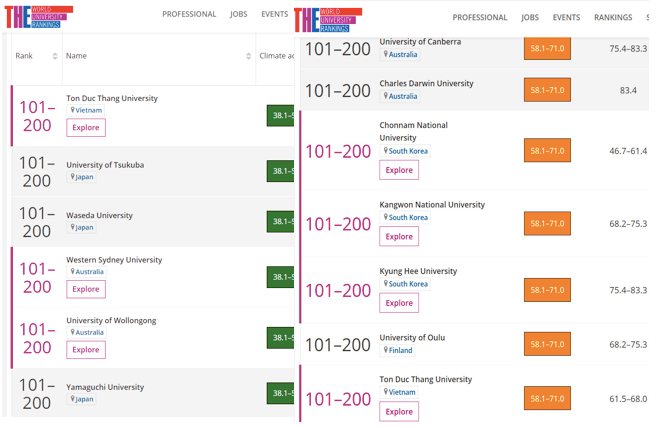Sort by the Climate action column header

click(x=277, y=56)
